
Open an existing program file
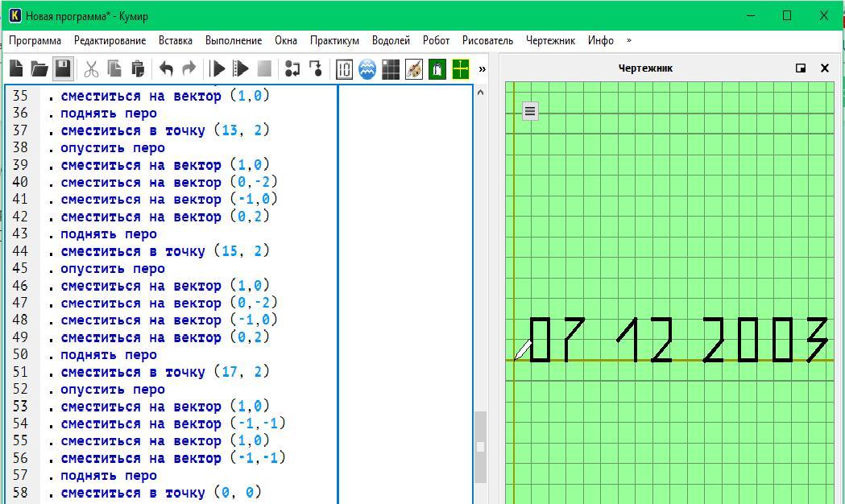39,69
